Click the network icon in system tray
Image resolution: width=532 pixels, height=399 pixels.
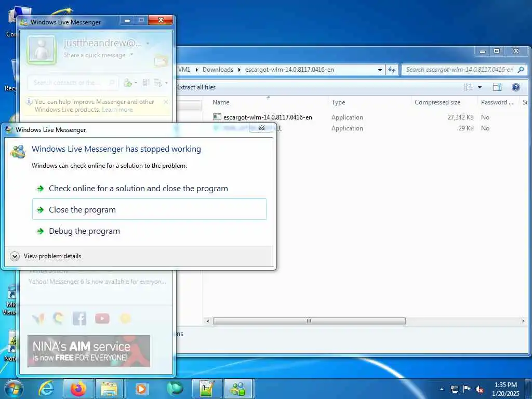[x=454, y=389]
